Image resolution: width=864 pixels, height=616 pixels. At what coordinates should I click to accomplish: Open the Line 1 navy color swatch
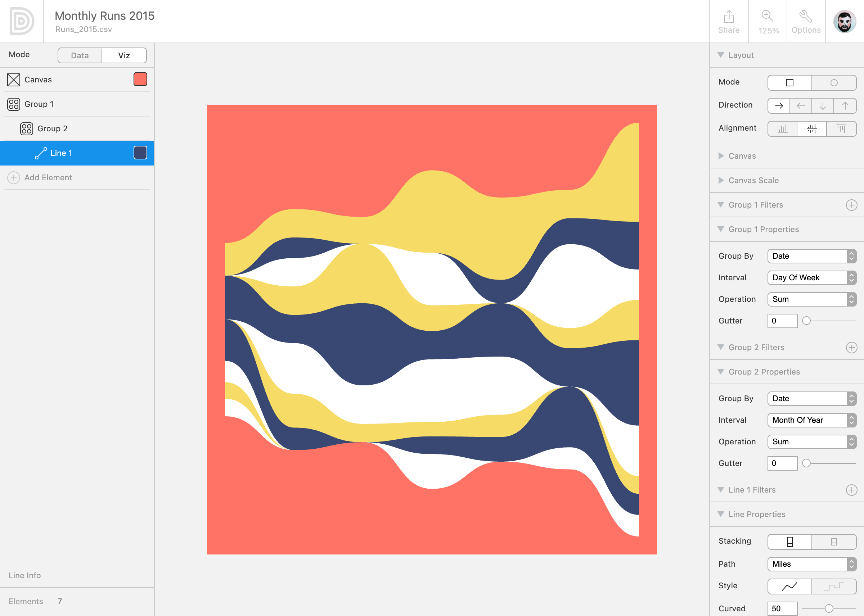(140, 153)
